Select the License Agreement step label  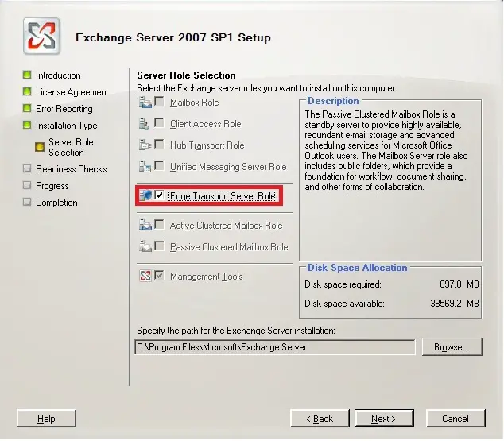(x=72, y=92)
